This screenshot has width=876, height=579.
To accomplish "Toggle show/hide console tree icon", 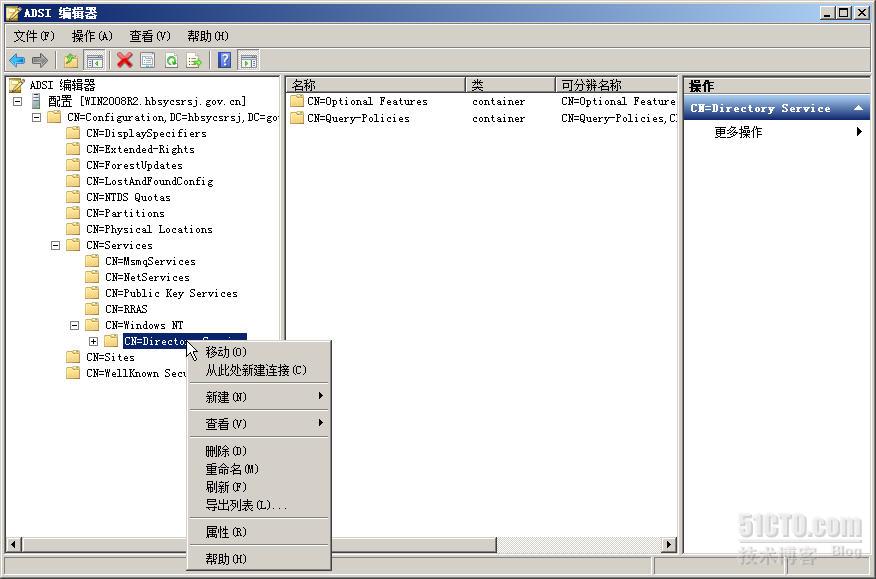I will (94, 60).
